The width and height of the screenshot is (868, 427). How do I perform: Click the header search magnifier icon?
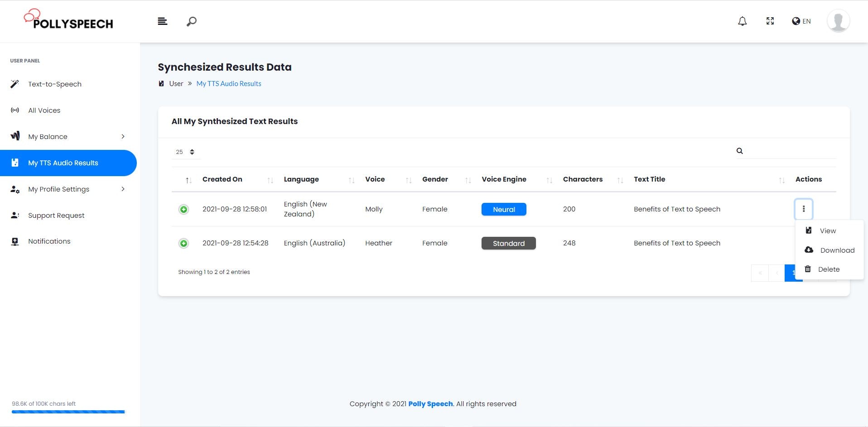coord(192,21)
